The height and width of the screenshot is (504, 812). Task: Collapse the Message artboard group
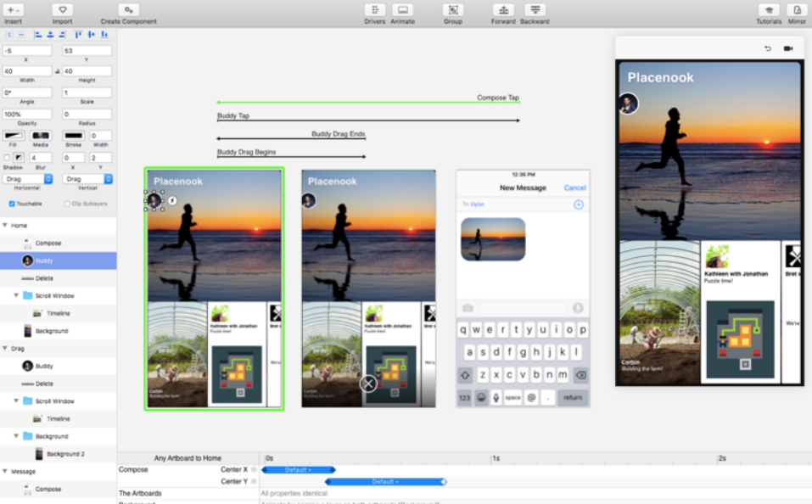click(x=5, y=472)
